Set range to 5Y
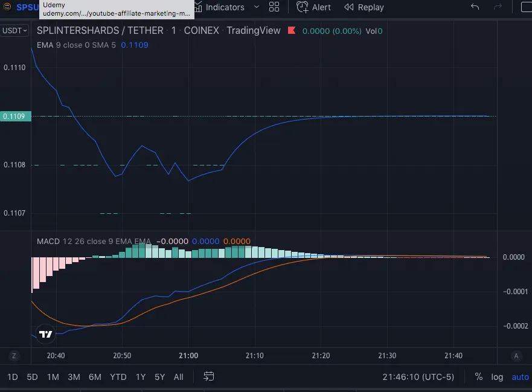This screenshot has height=392, width=532. coord(160,377)
